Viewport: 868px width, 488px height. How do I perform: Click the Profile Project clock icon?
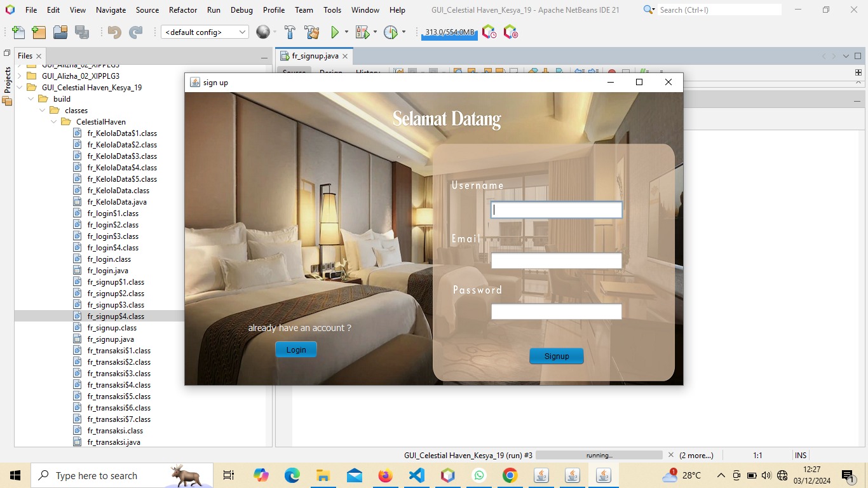[x=390, y=32]
